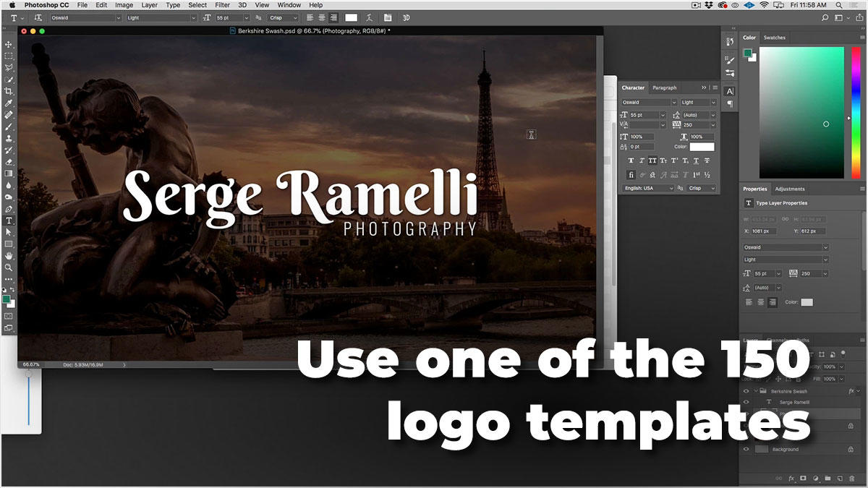The image size is (868, 488).
Task: Align text left in options bar
Action: [x=309, y=17]
